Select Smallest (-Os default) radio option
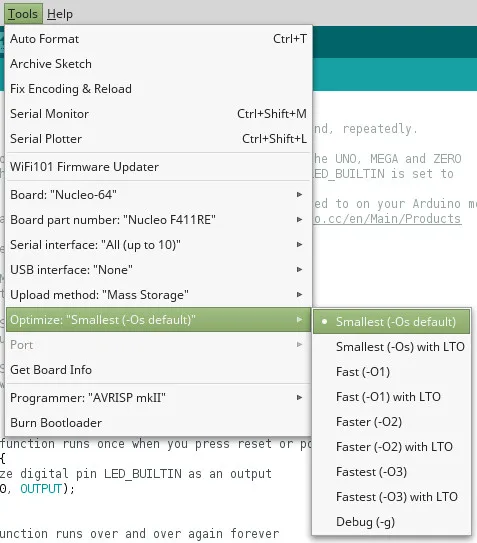This screenshot has height=543, width=477. (391, 322)
